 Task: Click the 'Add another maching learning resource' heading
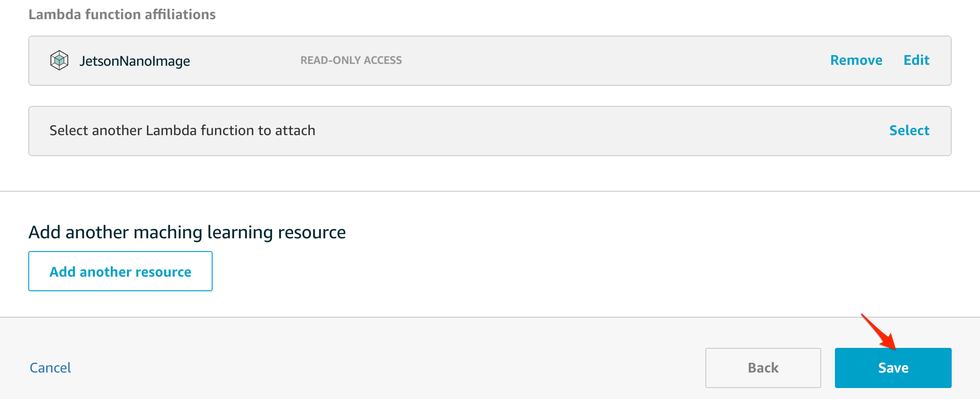click(187, 232)
